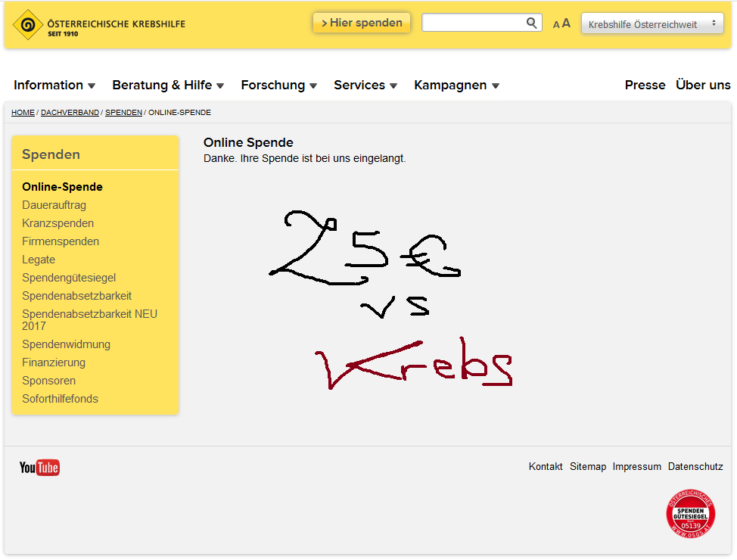Open the Kampagnen menu
737x560 pixels.
(x=456, y=85)
